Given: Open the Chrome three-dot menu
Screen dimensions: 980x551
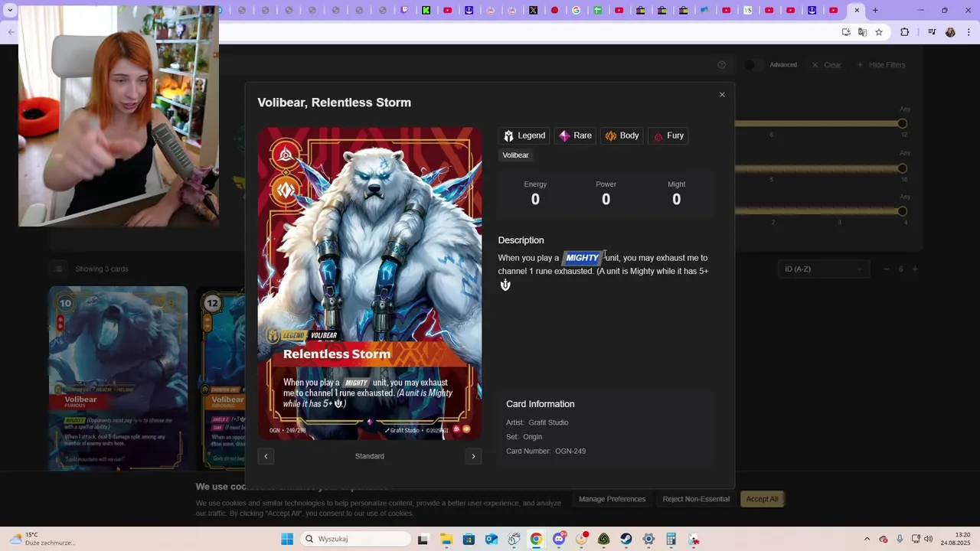Looking at the screenshot, I should (x=969, y=32).
